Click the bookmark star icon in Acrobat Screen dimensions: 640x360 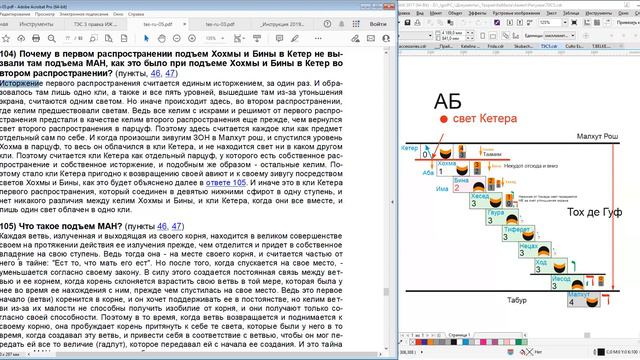pyautogui.click(x=6, y=38)
